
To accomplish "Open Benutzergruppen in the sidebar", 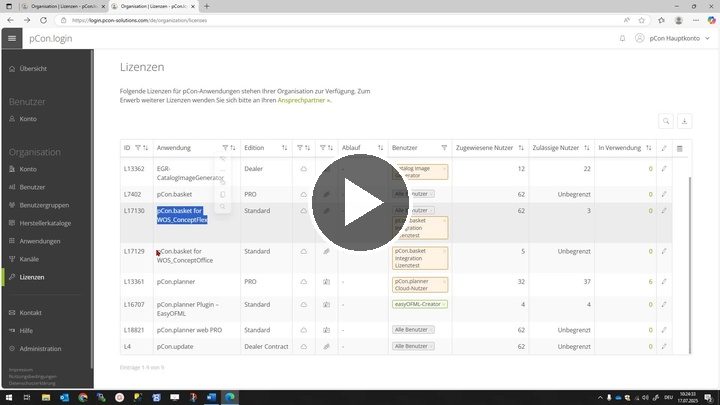I will click(x=44, y=205).
